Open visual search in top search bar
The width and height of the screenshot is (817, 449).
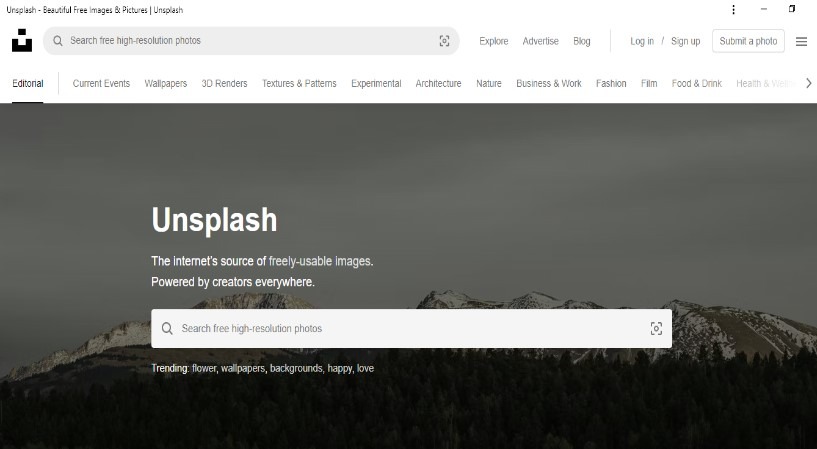click(x=444, y=41)
